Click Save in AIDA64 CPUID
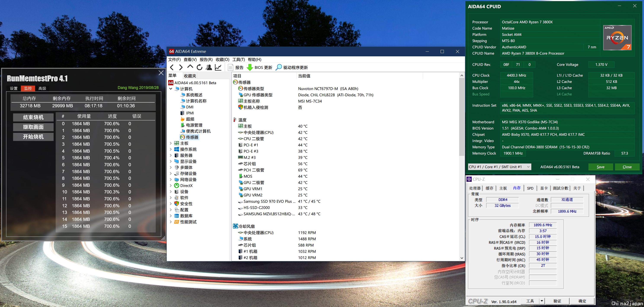This screenshot has width=644, height=307. tap(601, 167)
